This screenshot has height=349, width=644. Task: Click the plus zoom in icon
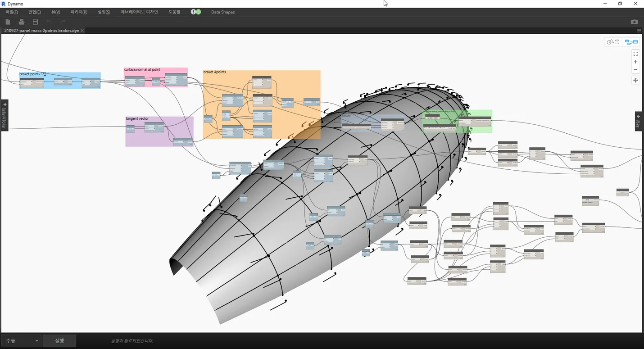[635, 62]
